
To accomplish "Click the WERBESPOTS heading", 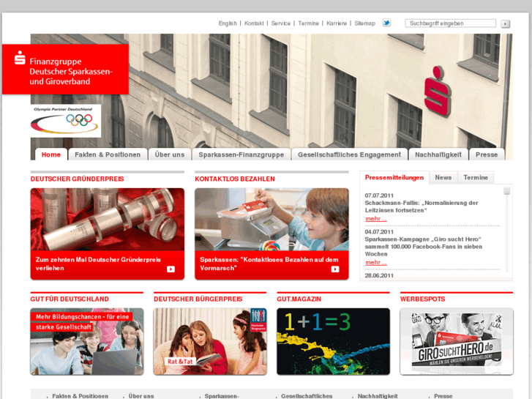I will point(422,299).
